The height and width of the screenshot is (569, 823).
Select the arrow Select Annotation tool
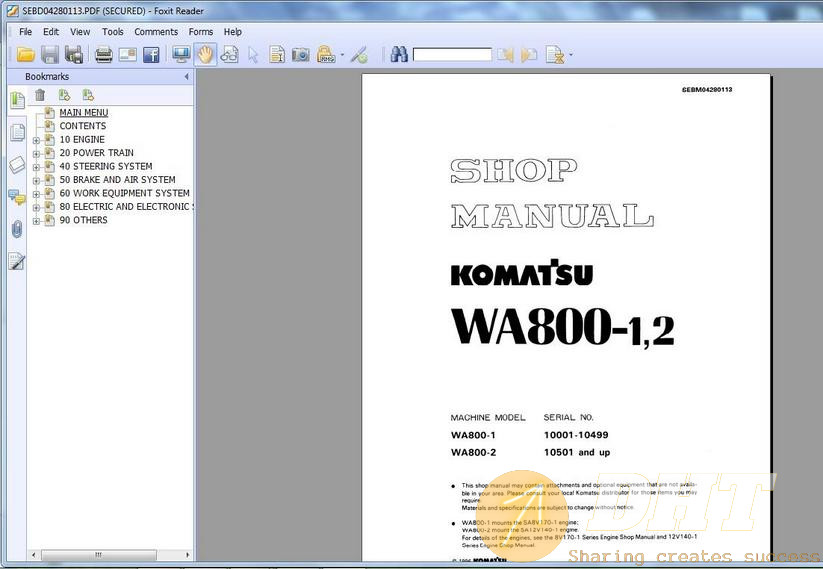click(253, 55)
